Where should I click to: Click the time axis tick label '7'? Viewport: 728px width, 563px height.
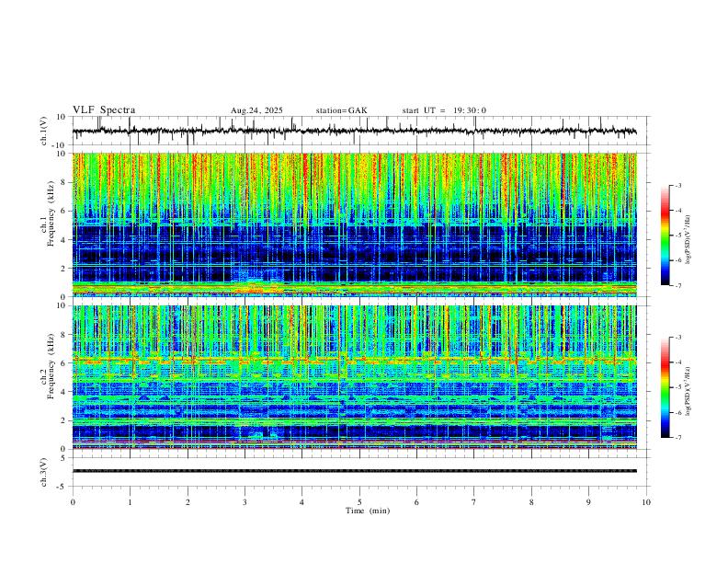pyautogui.click(x=474, y=502)
